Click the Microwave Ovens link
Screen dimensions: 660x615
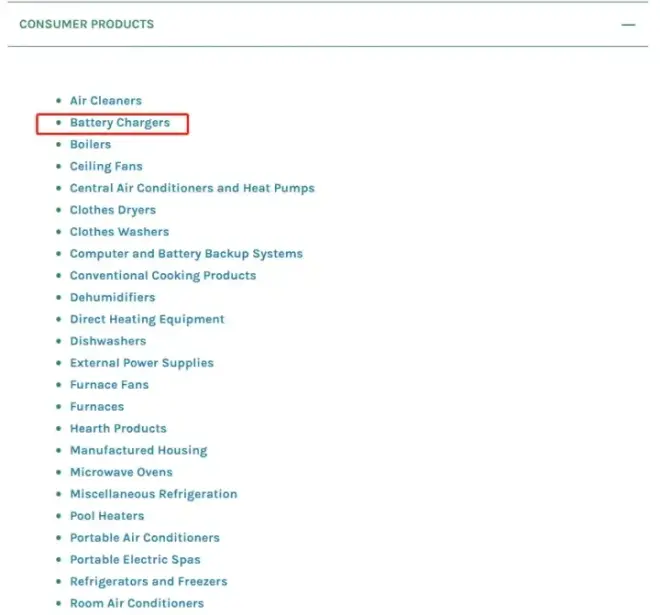coord(121,472)
